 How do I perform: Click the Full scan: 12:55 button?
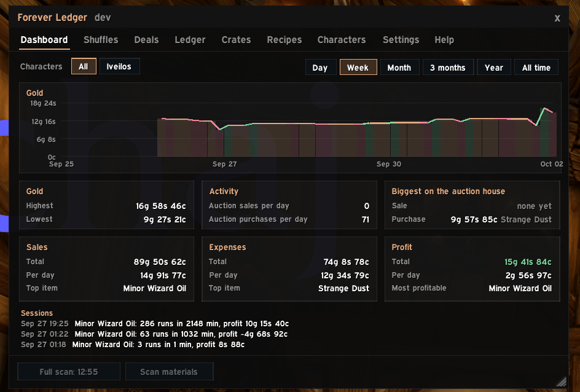point(69,372)
